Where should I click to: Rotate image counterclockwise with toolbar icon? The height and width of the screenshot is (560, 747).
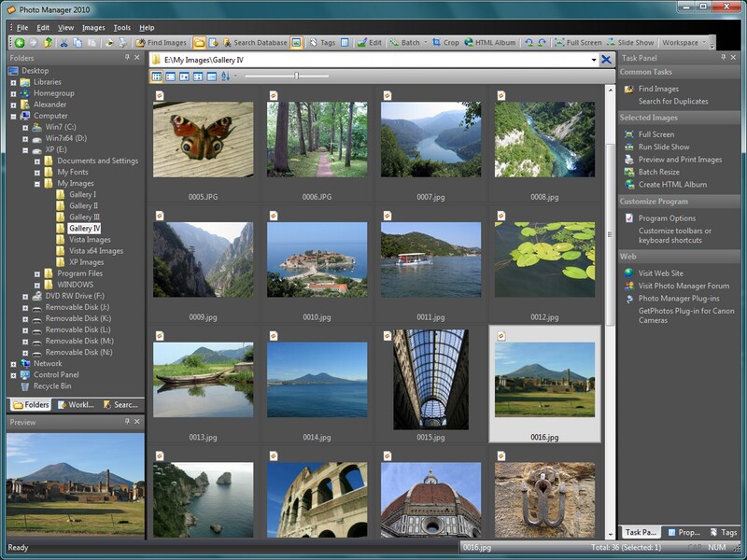click(529, 42)
